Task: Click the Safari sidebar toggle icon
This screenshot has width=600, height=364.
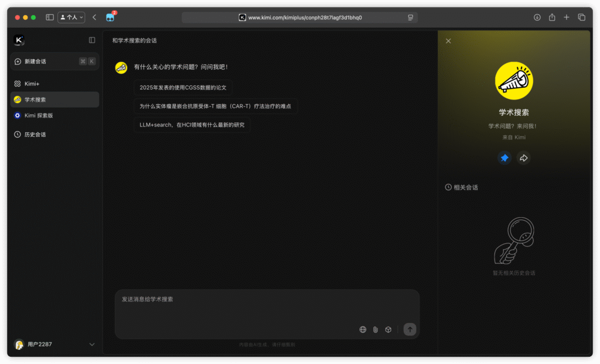Action: click(x=50, y=17)
